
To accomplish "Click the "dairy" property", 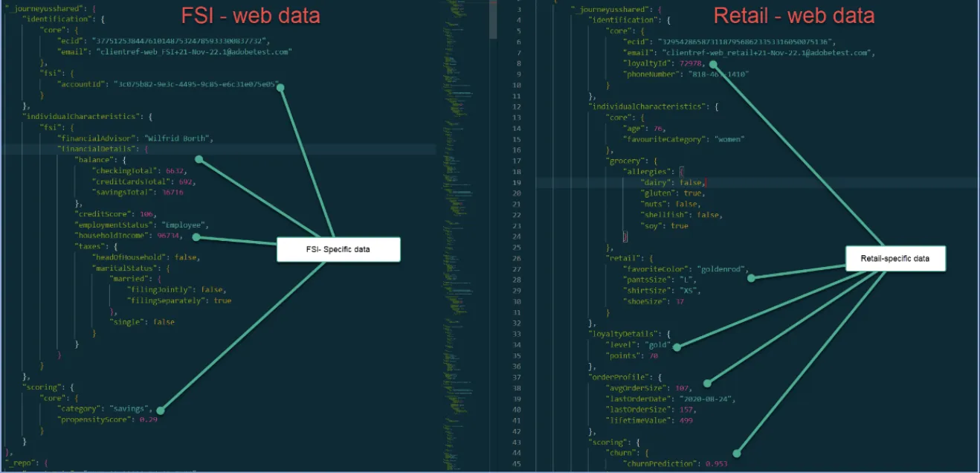I will 673,182.
